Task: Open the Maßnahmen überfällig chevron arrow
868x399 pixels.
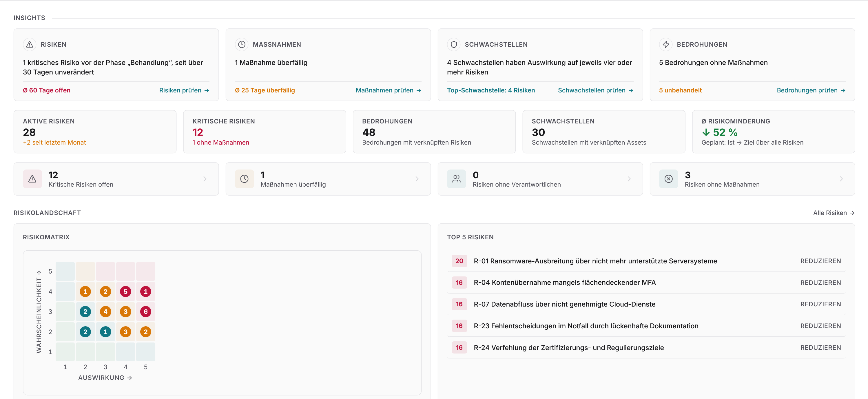Action: click(417, 179)
